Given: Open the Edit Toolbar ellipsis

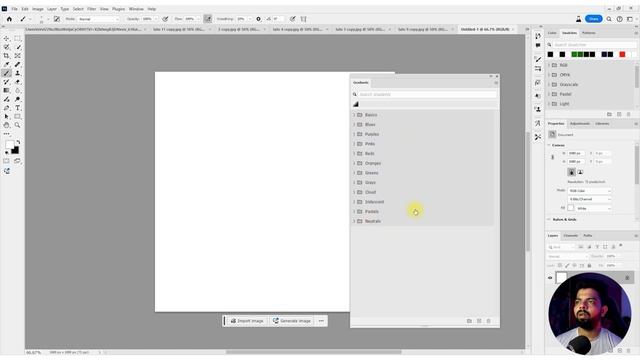Looking at the screenshot, I should pyautogui.click(x=7, y=134).
